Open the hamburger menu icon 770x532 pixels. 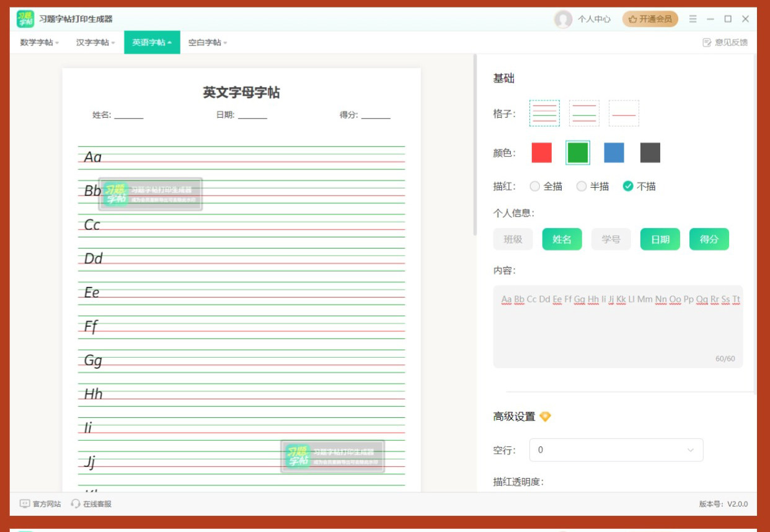tap(693, 19)
